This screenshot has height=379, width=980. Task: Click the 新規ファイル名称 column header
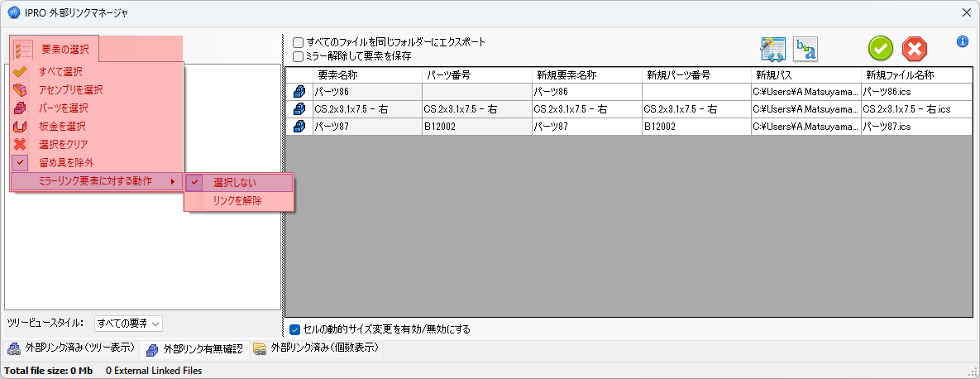click(917, 75)
